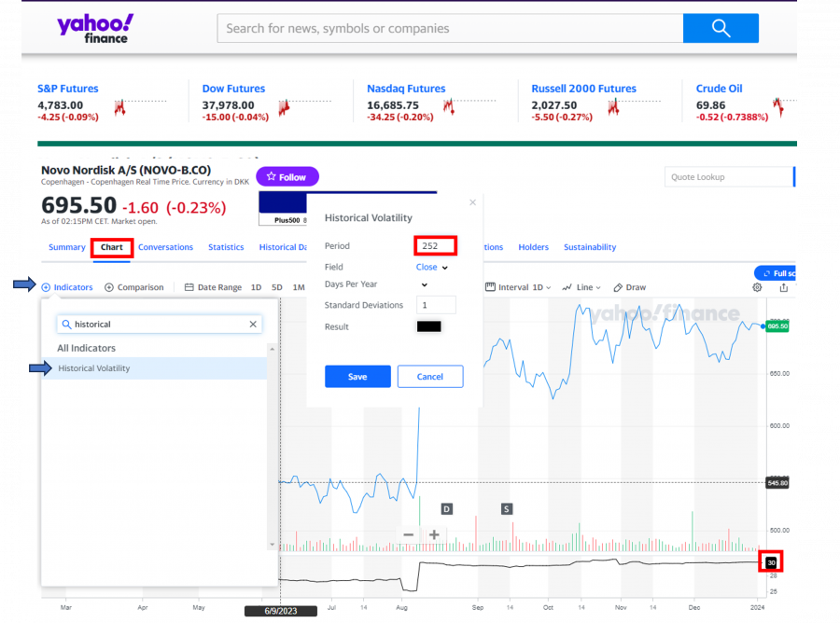Close the Historical Volatility dialog

[x=472, y=202]
